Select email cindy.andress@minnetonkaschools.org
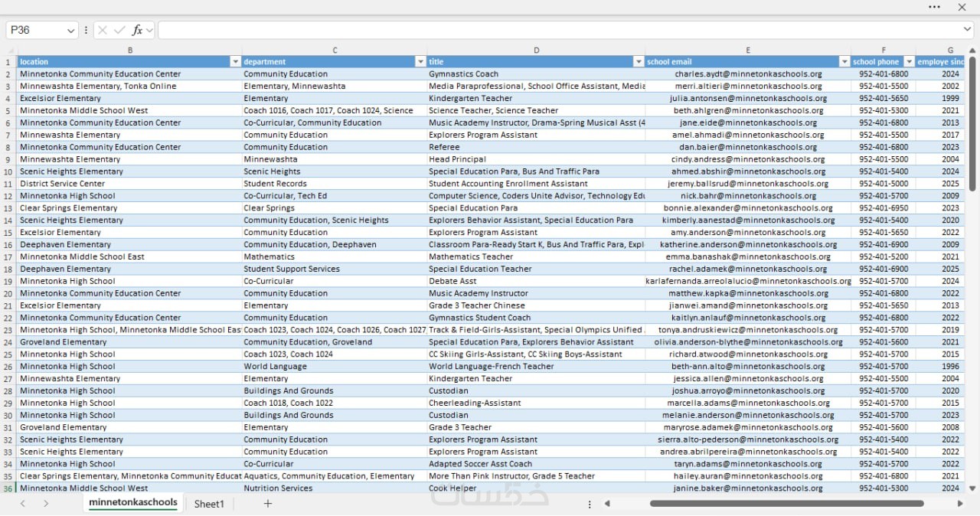The height and width of the screenshot is (516, 980). coord(748,159)
